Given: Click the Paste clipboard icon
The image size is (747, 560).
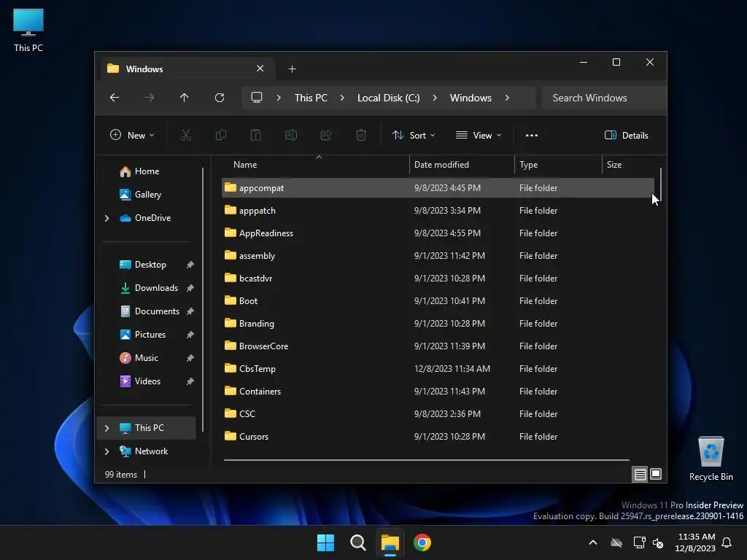Looking at the screenshot, I should pos(256,135).
